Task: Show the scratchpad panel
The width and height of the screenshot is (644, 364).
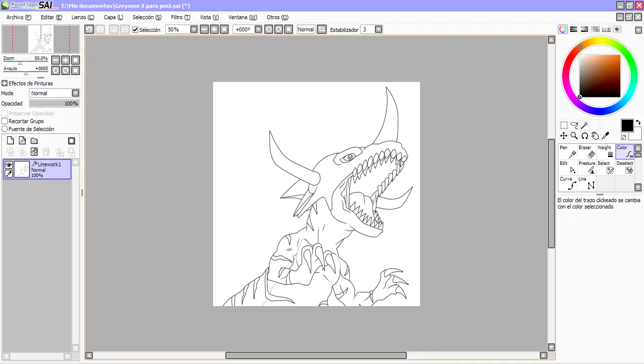Action: click(617, 29)
